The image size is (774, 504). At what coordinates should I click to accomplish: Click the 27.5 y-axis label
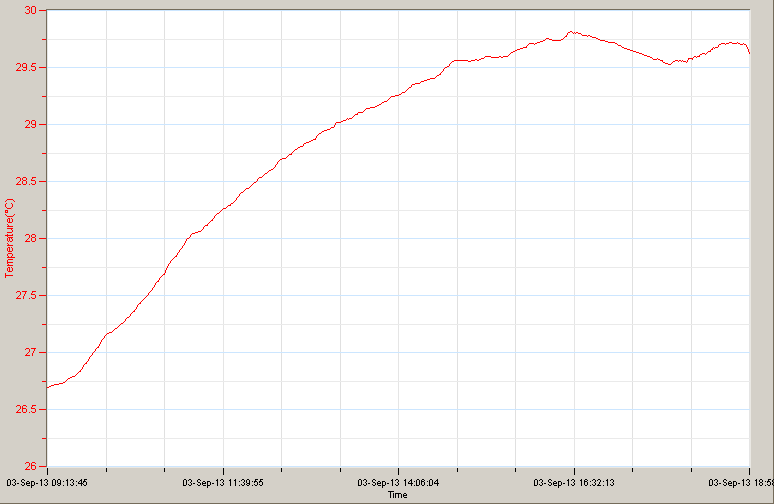click(27, 296)
